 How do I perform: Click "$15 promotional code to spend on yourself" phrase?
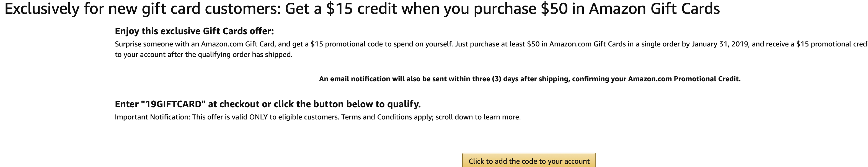pos(381,44)
